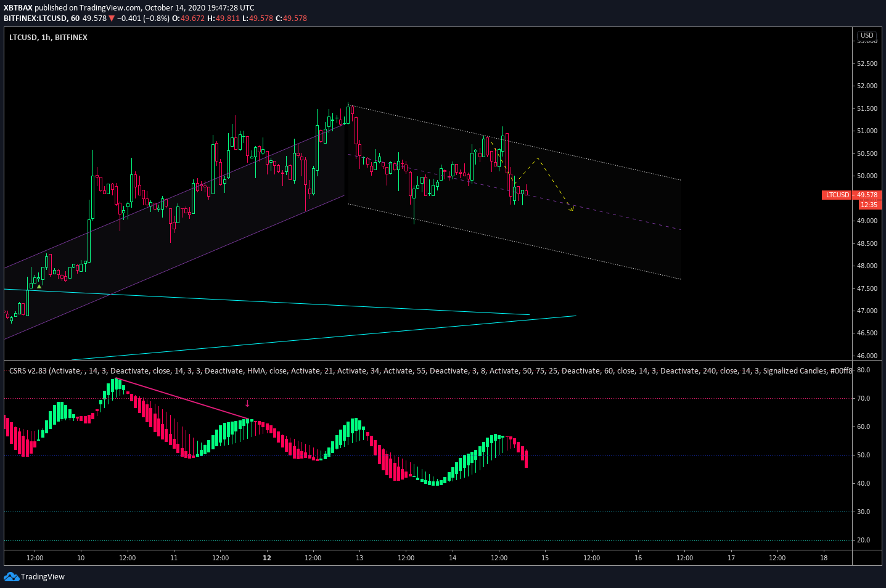Click date label 16 on the time axis
The image size is (886, 588).
point(638,558)
